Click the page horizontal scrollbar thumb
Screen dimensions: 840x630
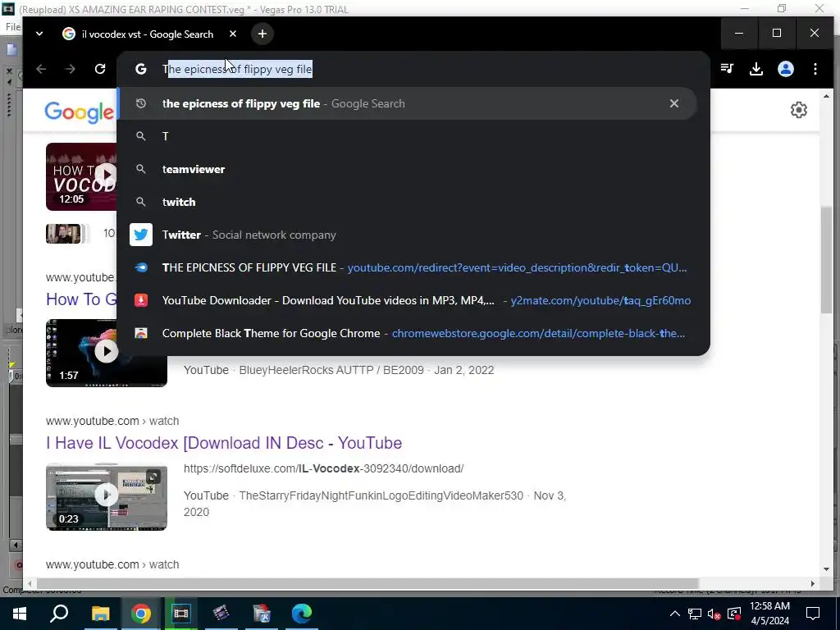pos(367,583)
